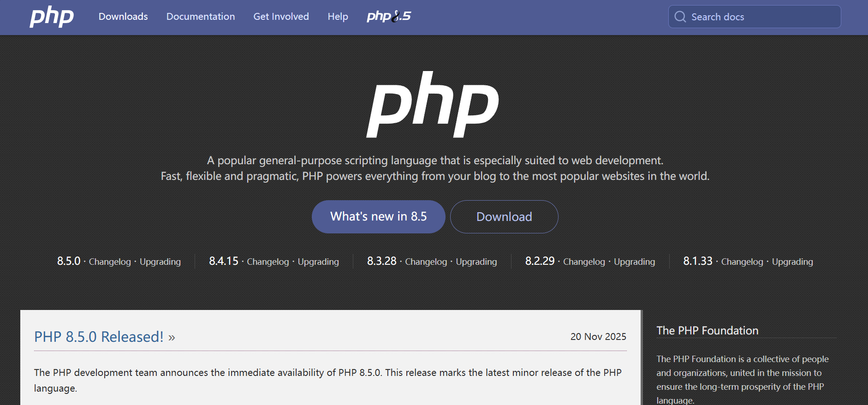
Task: Open the Help menu item
Action: [338, 17]
